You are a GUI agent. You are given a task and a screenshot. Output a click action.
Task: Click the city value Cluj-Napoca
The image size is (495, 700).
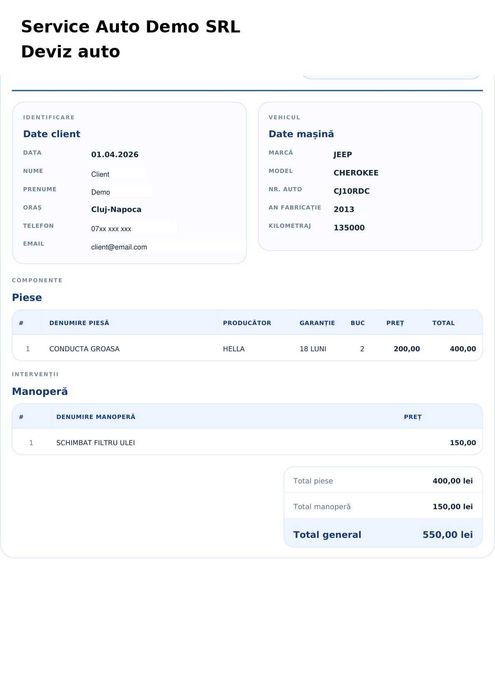tap(116, 209)
